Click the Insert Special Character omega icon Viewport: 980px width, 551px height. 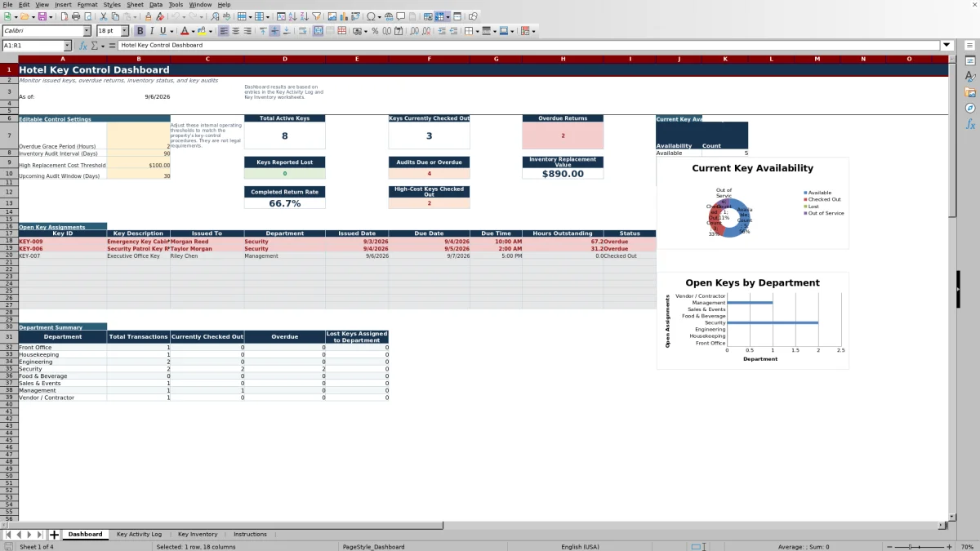371,16
